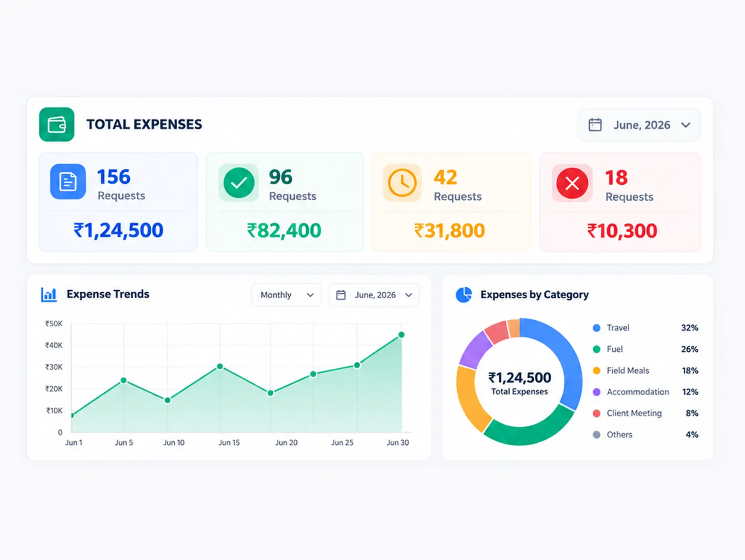
Task: Click the Expenses by Category title
Action: (x=535, y=295)
